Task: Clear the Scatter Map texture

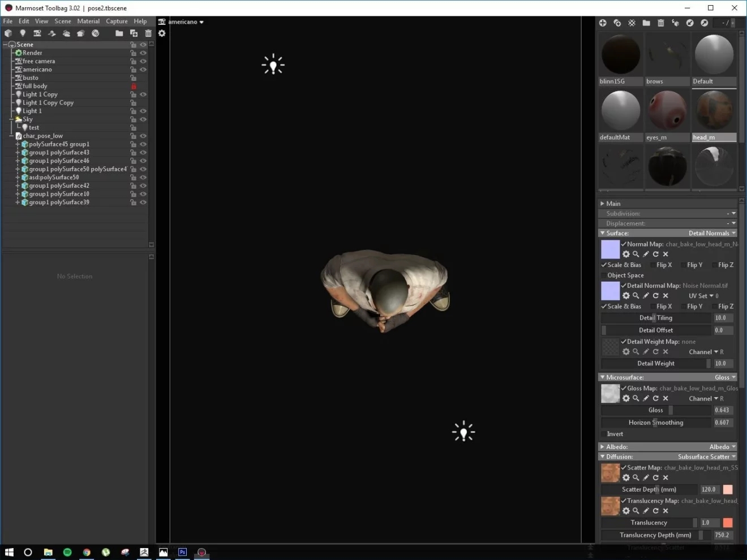Action: (666, 478)
